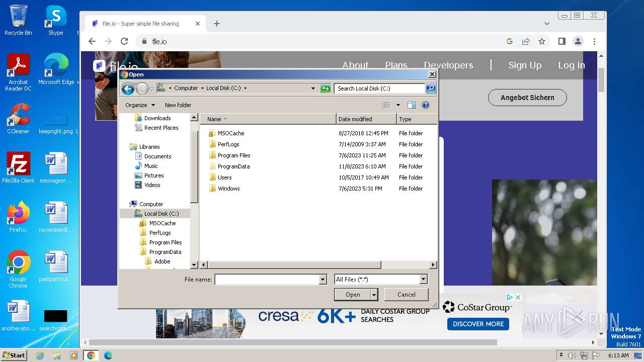This screenshot has height=362, width=644.
Task: Click the Discover More ad button
Action: point(478,324)
